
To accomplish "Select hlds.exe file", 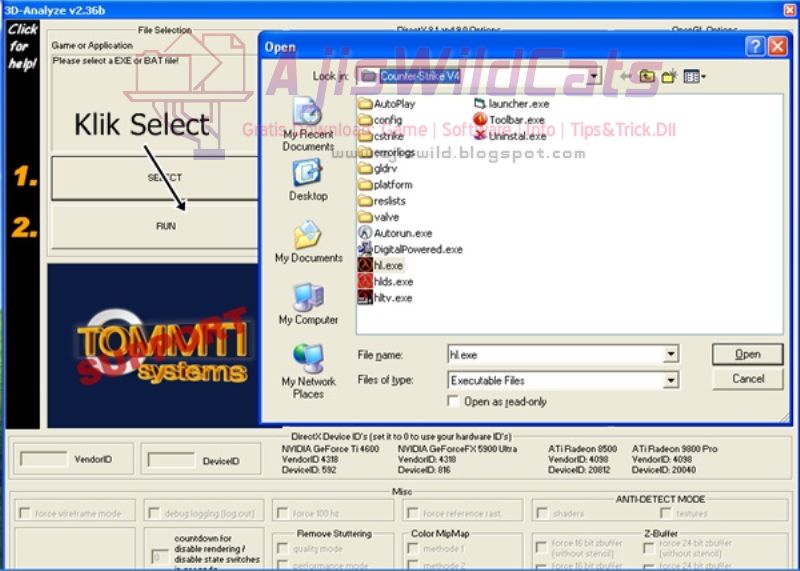I will (386, 282).
